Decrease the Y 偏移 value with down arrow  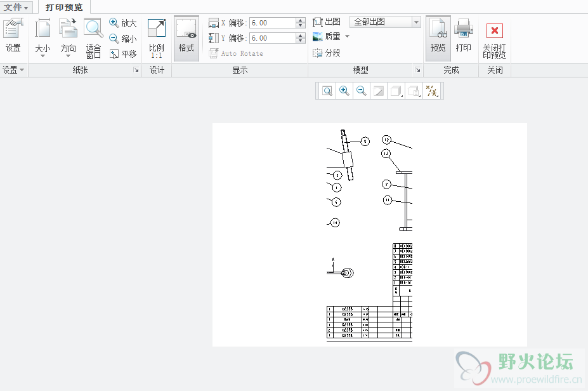pos(301,41)
